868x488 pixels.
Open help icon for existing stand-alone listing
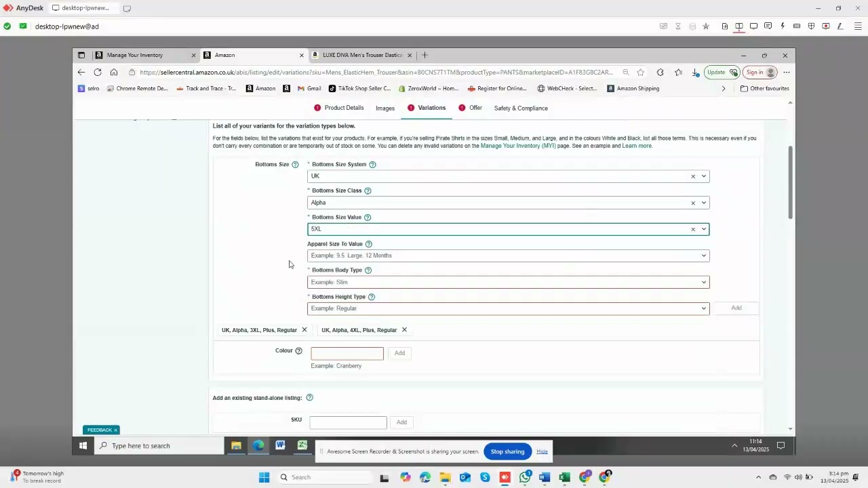coord(309,398)
